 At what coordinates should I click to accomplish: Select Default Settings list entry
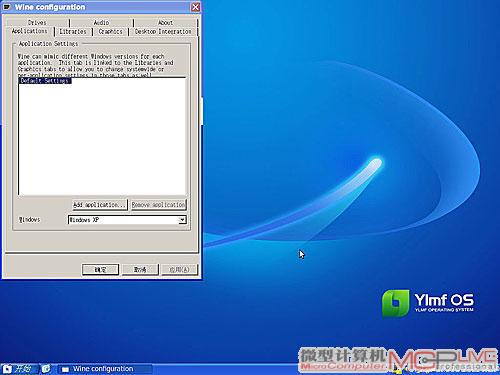pos(45,81)
